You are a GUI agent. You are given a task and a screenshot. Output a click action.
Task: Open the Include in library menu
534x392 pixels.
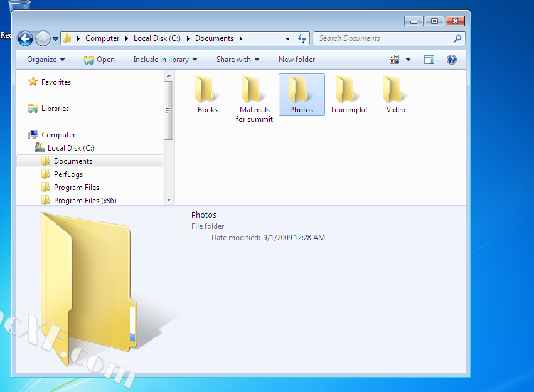[165, 60]
